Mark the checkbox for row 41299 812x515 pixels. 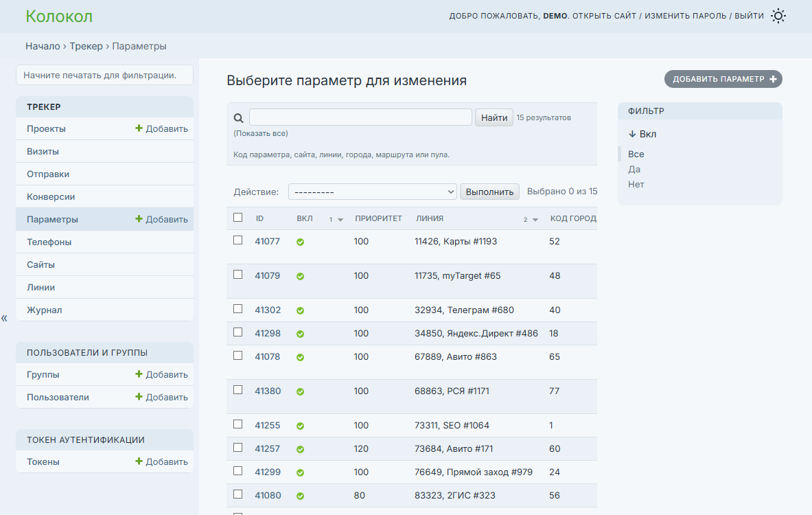point(237,471)
